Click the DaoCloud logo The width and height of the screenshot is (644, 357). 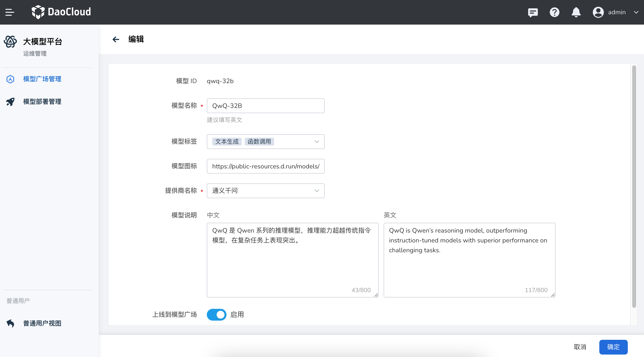pos(61,12)
